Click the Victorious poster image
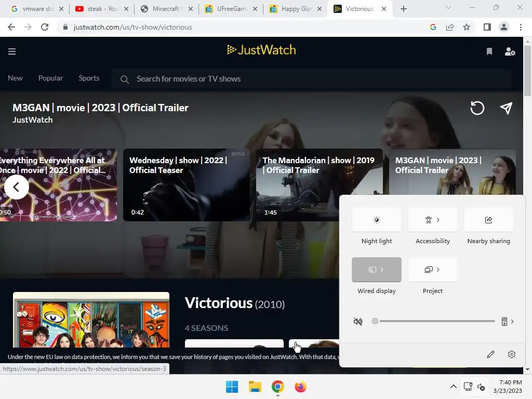Viewport: 532px width, 399px height. (x=91, y=320)
